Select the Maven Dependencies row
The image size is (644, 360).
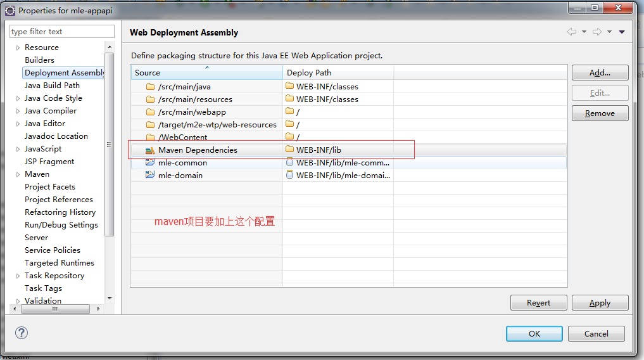(x=348, y=150)
